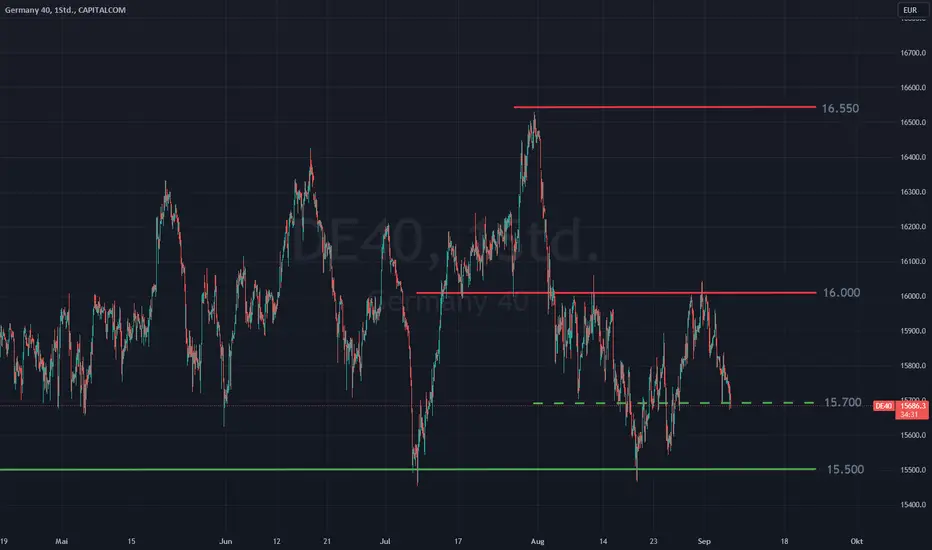The height and width of the screenshot is (550, 932).
Task: Click the 16300.0 price axis value
Action: point(913,192)
